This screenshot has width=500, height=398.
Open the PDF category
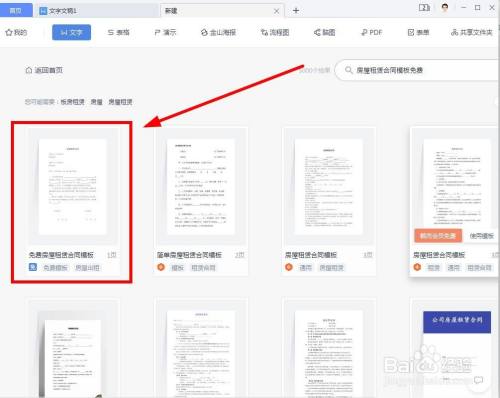click(x=372, y=32)
